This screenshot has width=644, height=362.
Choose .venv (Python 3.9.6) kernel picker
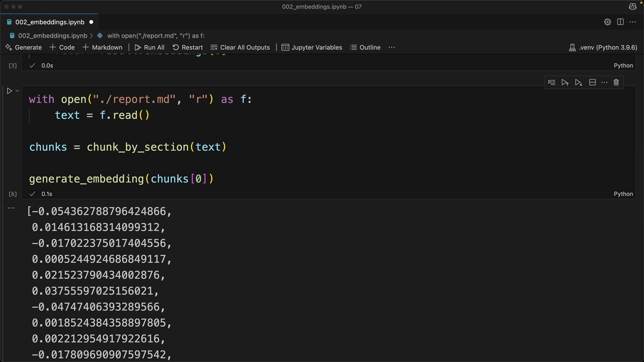pyautogui.click(x=603, y=47)
